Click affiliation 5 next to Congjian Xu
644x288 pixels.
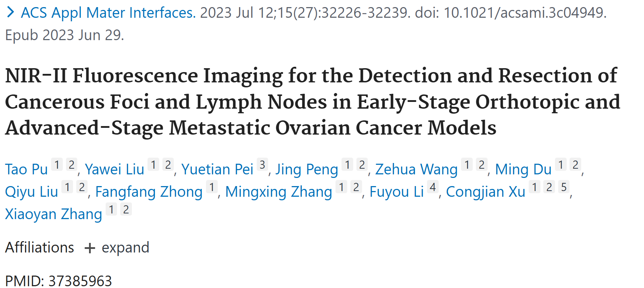[564, 187]
